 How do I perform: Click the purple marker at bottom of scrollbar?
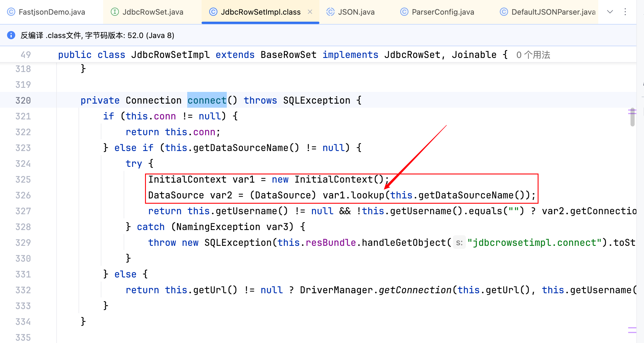point(632,330)
